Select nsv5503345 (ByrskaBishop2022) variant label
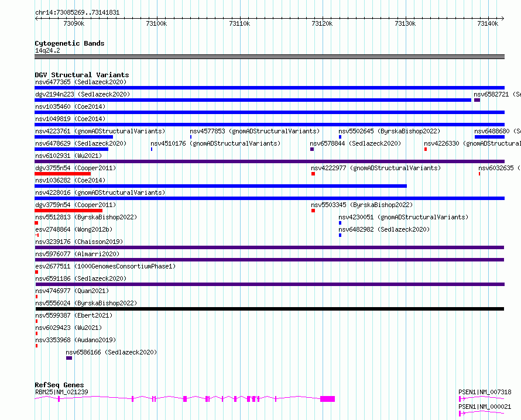 click(x=362, y=205)
